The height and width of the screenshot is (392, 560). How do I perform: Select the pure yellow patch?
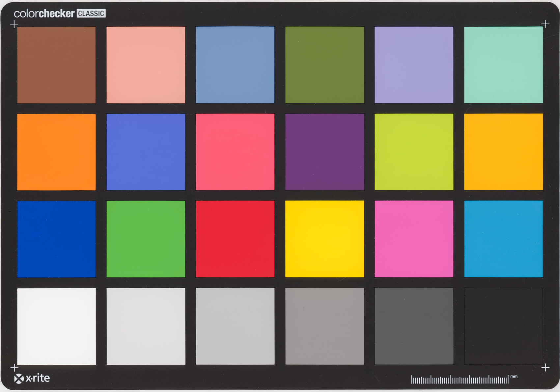coord(324,239)
